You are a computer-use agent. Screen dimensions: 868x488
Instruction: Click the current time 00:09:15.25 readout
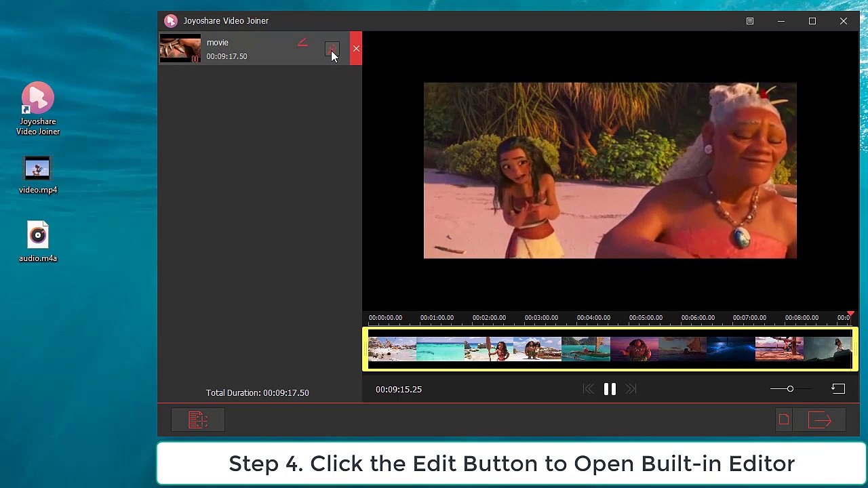click(399, 390)
